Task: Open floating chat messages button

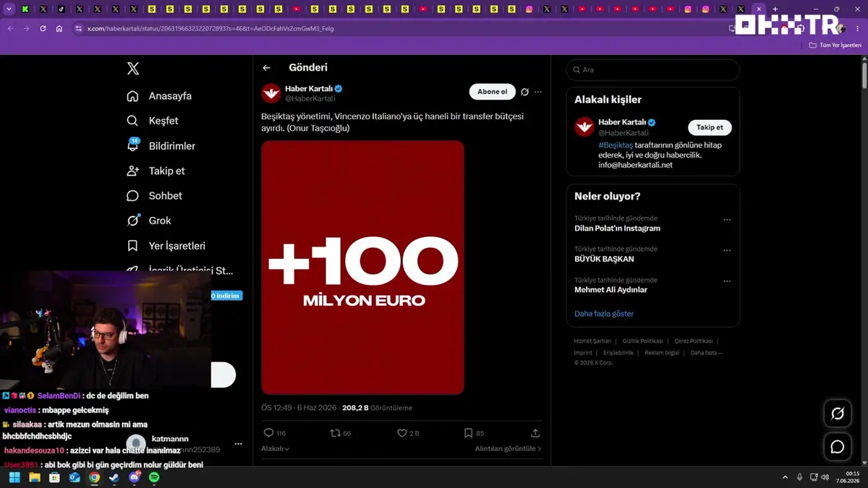Action: (x=838, y=447)
